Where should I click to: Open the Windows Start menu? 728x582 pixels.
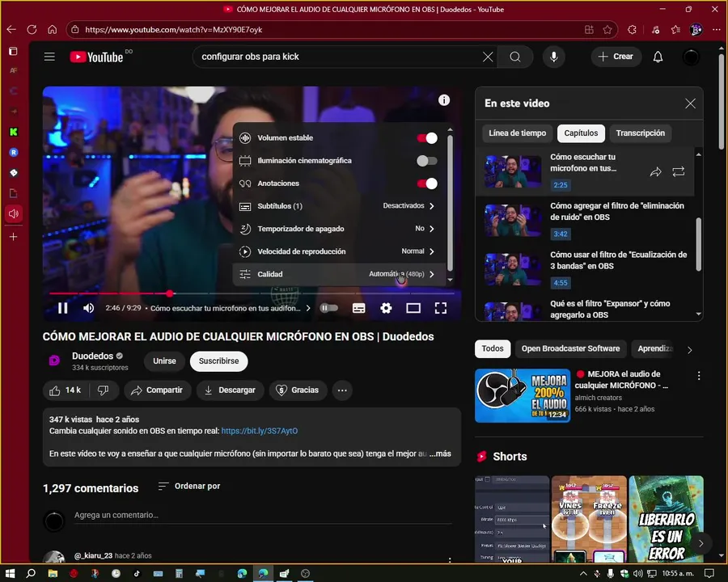(11, 574)
